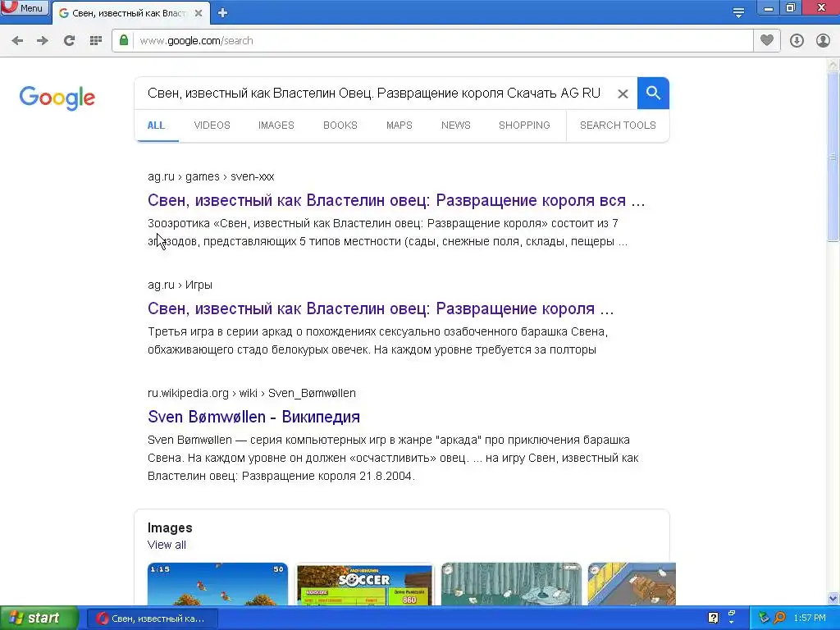Open Sven Bømwøllen - Википедия result

pyautogui.click(x=254, y=417)
